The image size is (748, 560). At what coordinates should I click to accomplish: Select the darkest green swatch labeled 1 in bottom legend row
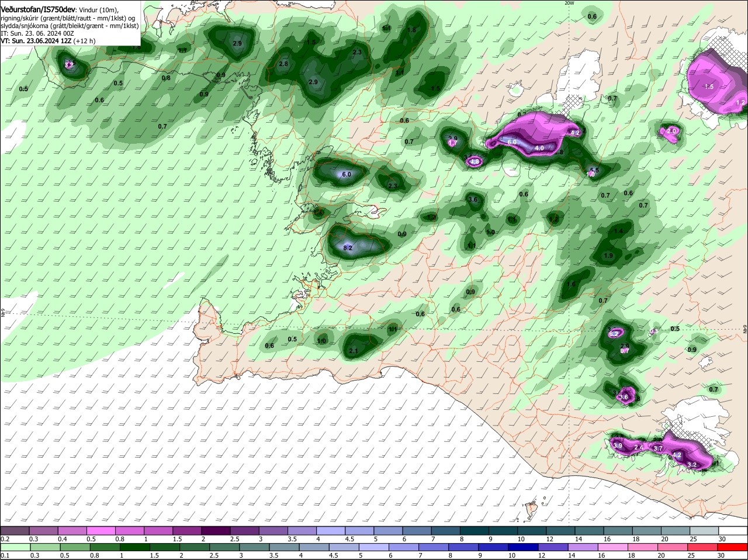[134, 547]
